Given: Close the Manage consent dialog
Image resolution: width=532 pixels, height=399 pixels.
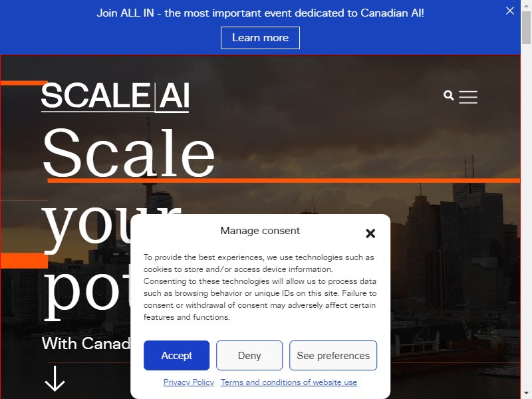Looking at the screenshot, I should (x=370, y=233).
